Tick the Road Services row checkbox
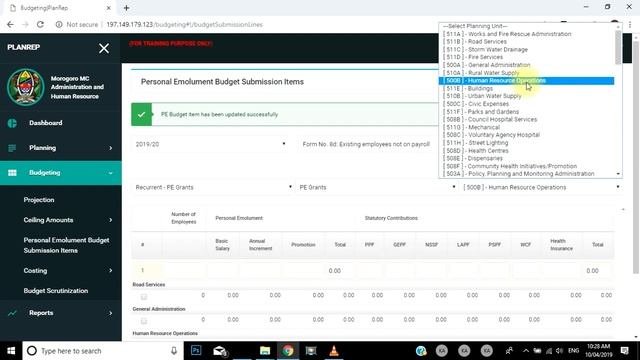640x360 pixels. click(x=144, y=296)
